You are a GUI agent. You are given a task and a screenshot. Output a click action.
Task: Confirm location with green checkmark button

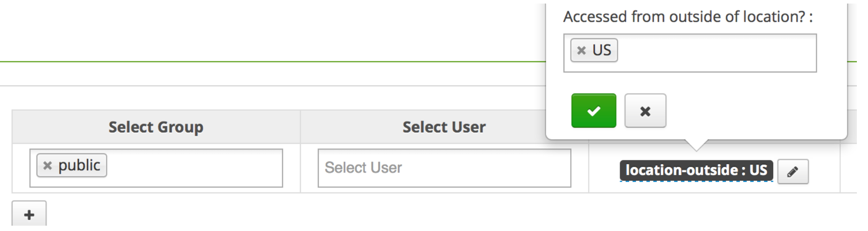click(x=593, y=111)
